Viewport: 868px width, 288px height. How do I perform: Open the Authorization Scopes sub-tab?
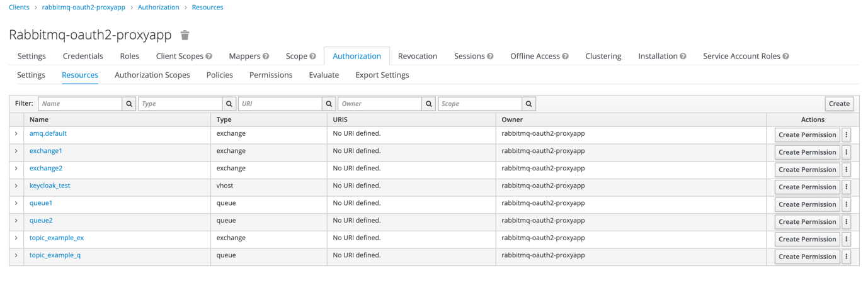pos(152,75)
